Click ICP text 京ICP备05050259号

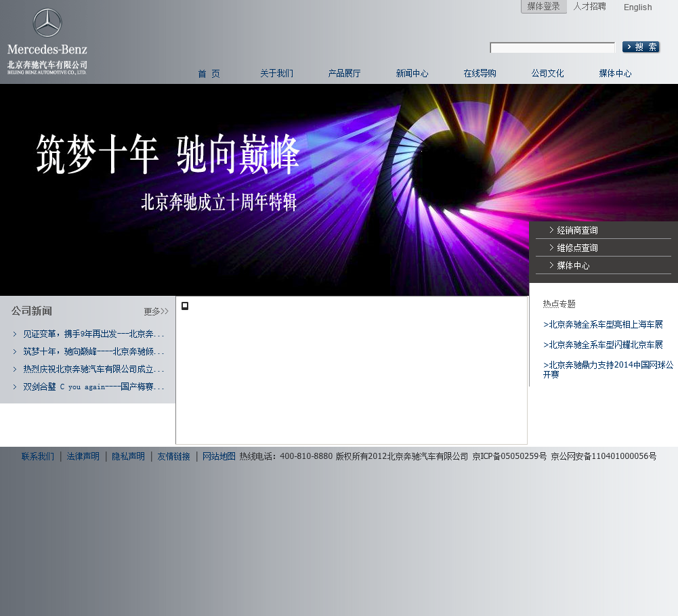pyautogui.click(x=509, y=456)
